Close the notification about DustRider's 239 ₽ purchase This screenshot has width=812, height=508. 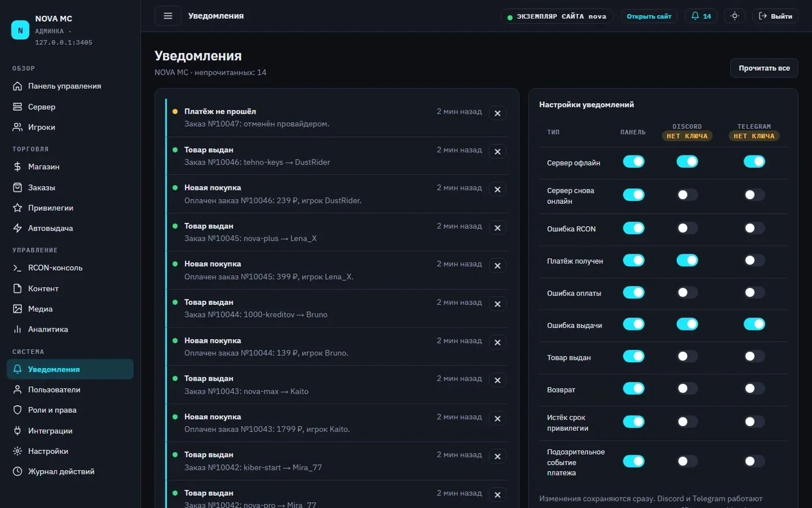tap(498, 189)
